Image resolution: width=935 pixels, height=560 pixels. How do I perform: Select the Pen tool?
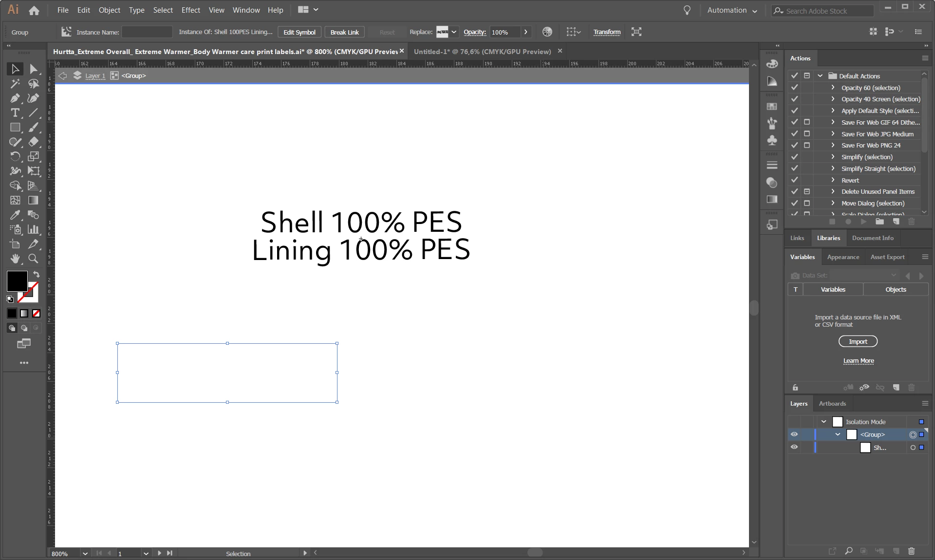coord(15,98)
